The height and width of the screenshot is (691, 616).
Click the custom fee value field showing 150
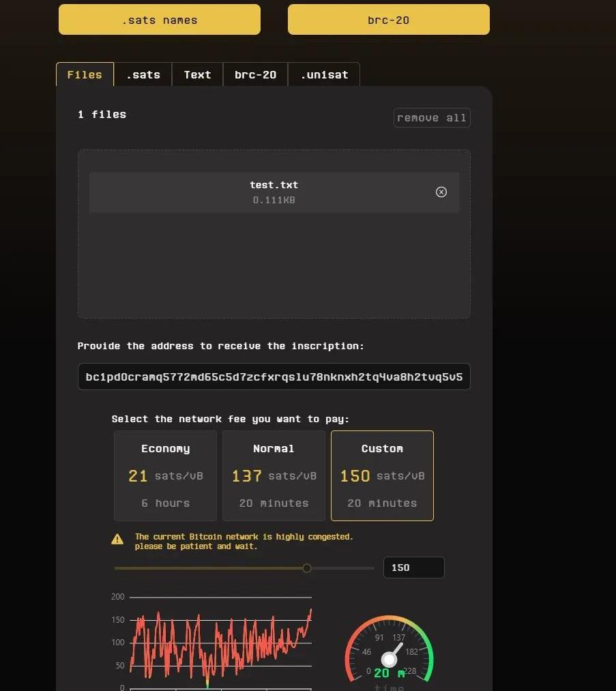click(x=413, y=568)
